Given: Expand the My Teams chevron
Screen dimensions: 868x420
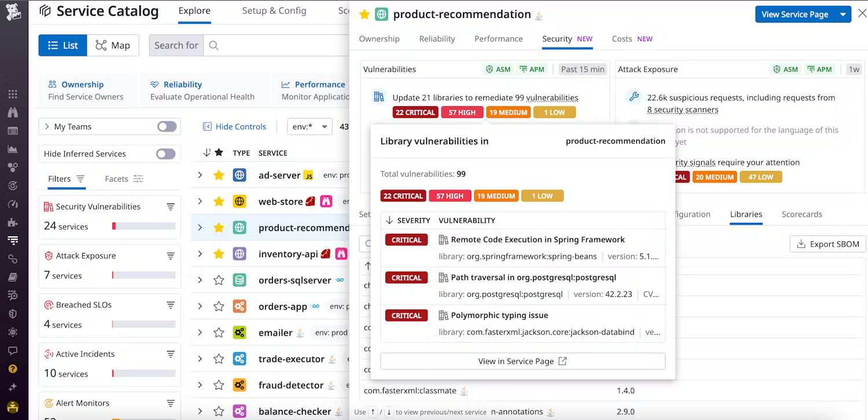Looking at the screenshot, I should [47, 126].
